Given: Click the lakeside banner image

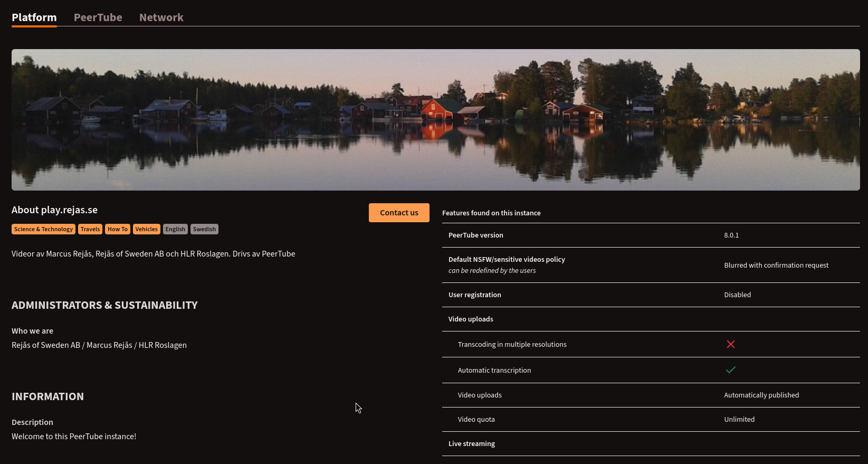Looking at the screenshot, I should pos(435,120).
